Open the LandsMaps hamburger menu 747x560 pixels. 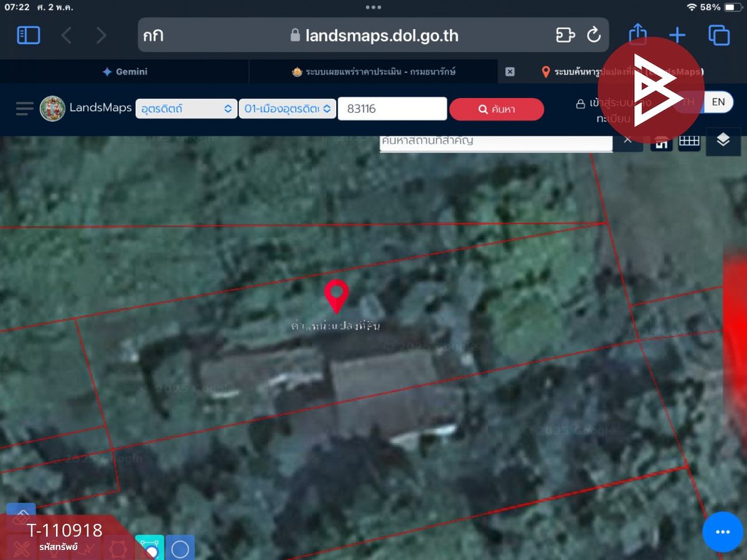click(25, 109)
